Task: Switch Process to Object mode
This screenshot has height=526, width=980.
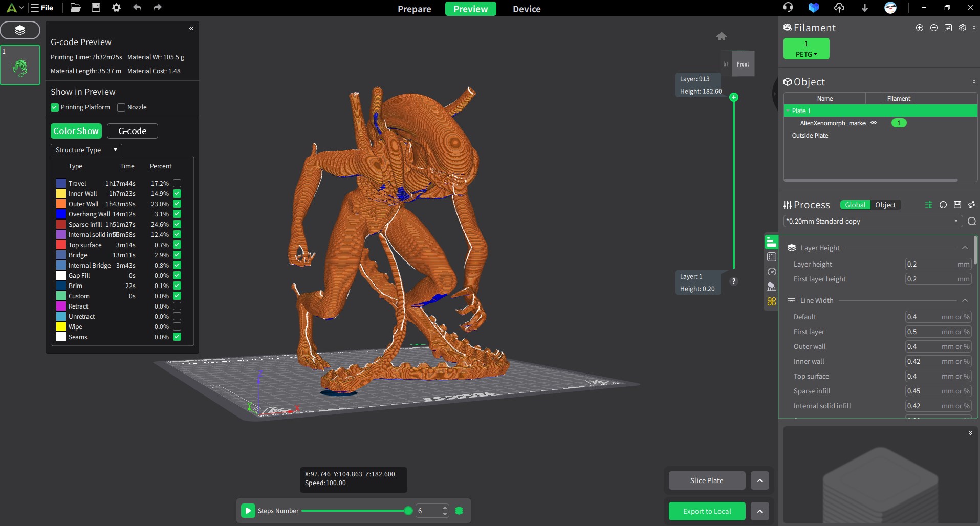Action: (x=885, y=205)
